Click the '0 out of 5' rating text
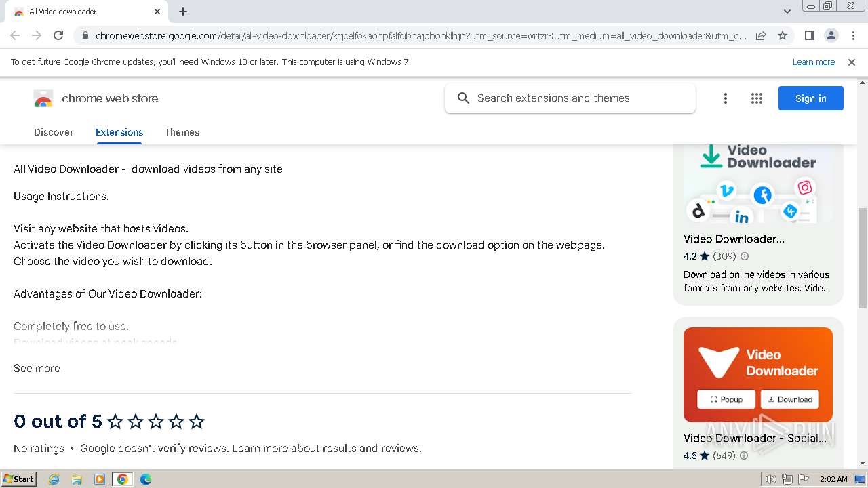Screen dimensions: 868x488 point(58,422)
